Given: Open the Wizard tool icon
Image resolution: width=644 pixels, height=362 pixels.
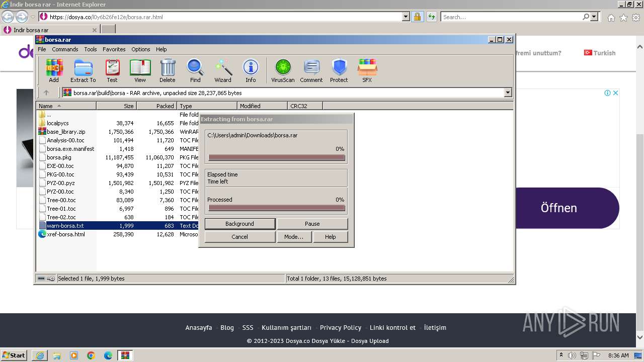Looking at the screenshot, I should click(223, 71).
